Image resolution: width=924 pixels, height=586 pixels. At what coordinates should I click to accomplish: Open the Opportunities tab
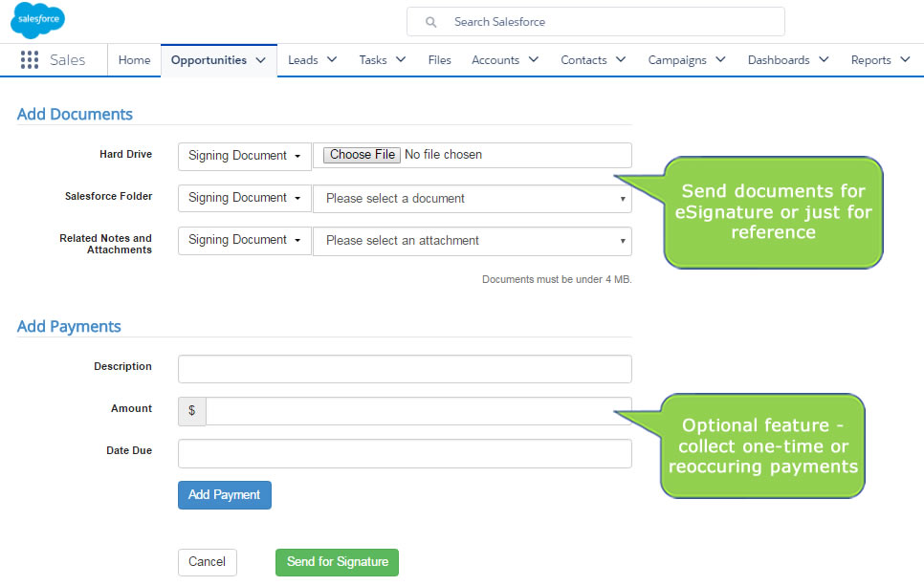[x=209, y=60]
